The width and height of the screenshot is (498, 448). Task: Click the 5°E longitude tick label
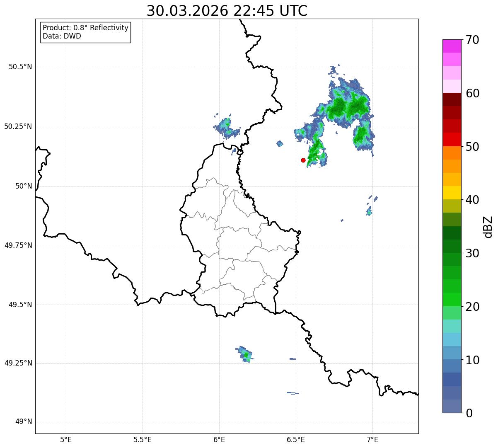[66, 440]
